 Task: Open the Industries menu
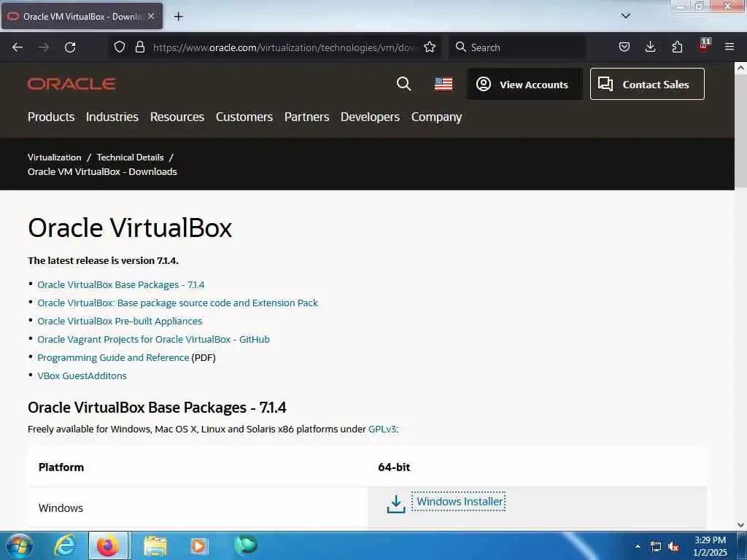click(112, 117)
